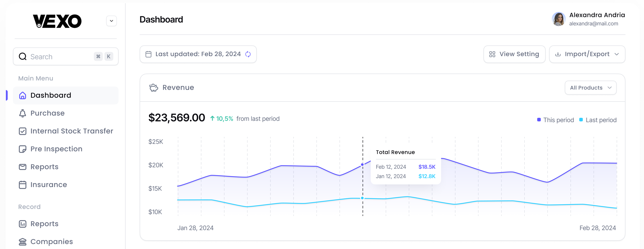The height and width of the screenshot is (249, 644).
Task: Click the View Setting button
Action: point(514,54)
